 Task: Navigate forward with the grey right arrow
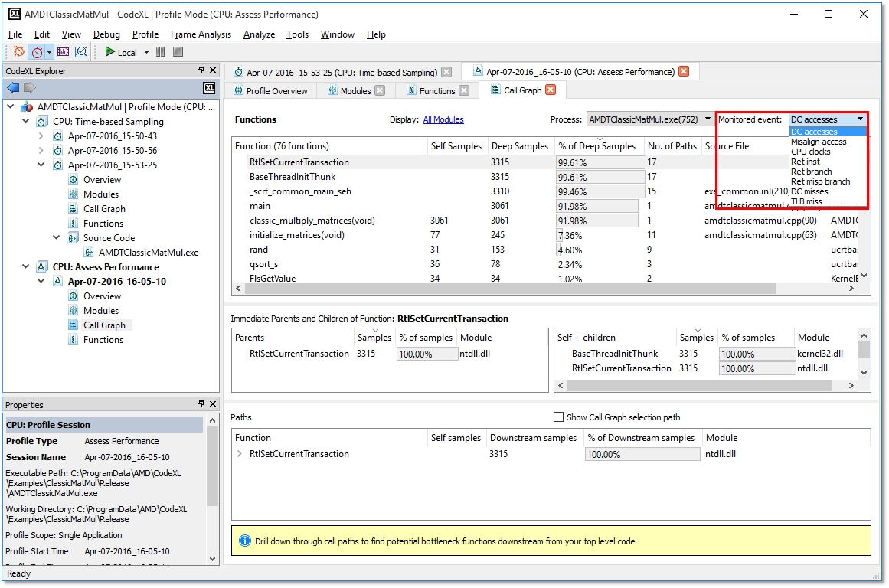pos(30,88)
